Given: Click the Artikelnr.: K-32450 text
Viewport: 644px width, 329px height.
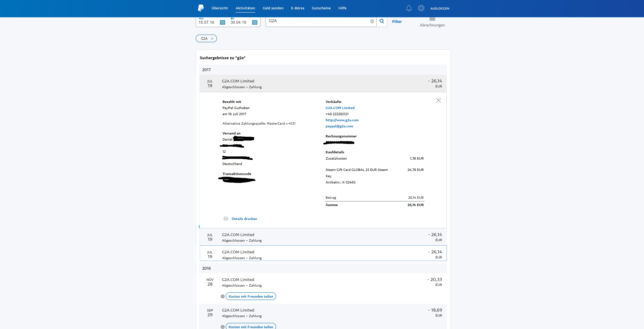Looking at the screenshot, I should tap(340, 182).
